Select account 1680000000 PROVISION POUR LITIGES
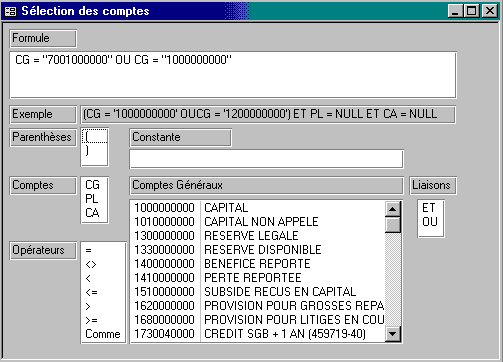The height and width of the screenshot is (362, 503). click(x=258, y=320)
